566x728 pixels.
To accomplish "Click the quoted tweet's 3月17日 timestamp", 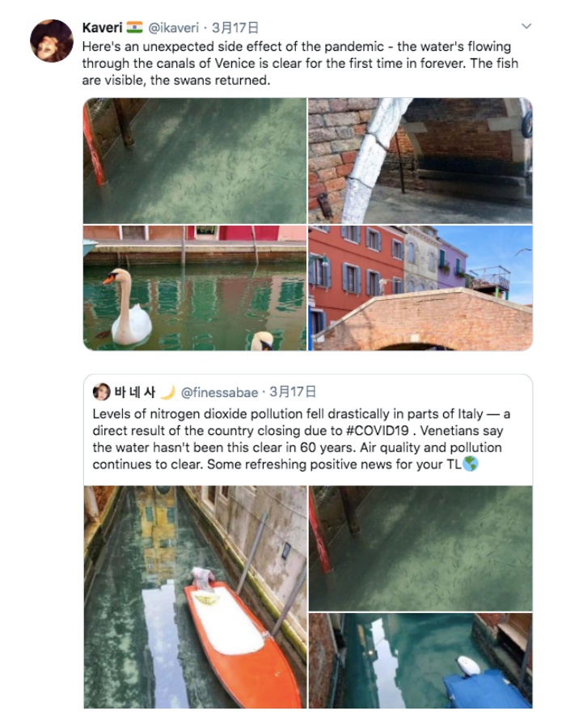I will (293, 392).
